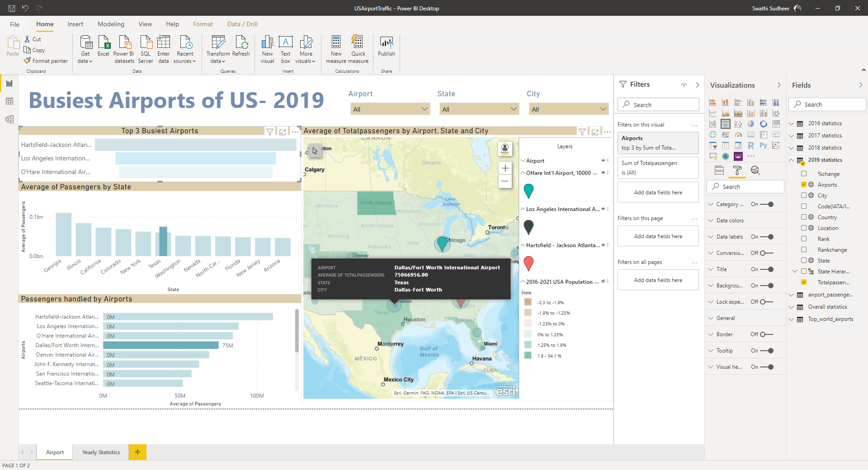Image resolution: width=868 pixels, height=470 pixels.
Task: Select the Scatter chart visualization
Action: click(x=738, y=124)
